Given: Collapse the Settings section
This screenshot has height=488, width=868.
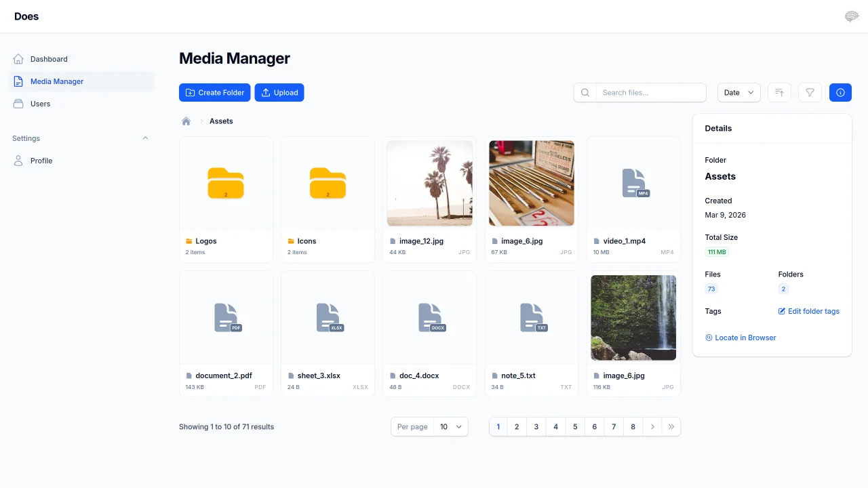Looking at the screenshot, I should pos(145,138).
